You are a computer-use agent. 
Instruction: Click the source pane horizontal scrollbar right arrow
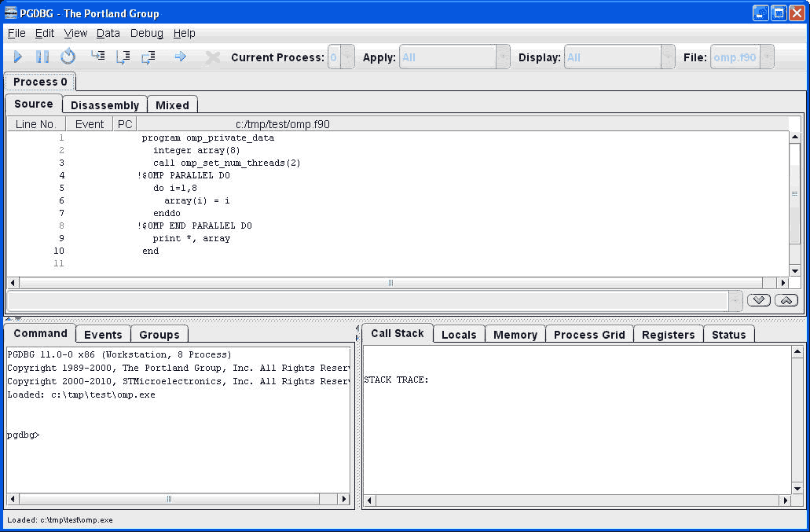click(783, 283)
